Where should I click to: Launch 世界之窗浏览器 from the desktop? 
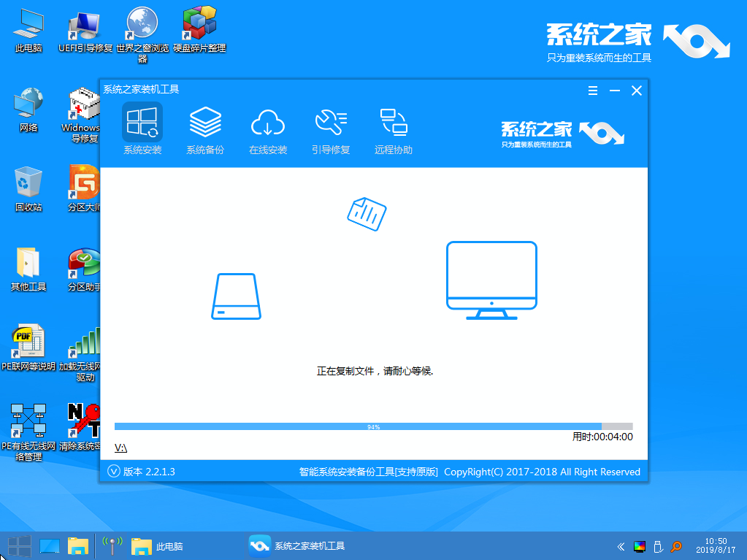[141, 29]
